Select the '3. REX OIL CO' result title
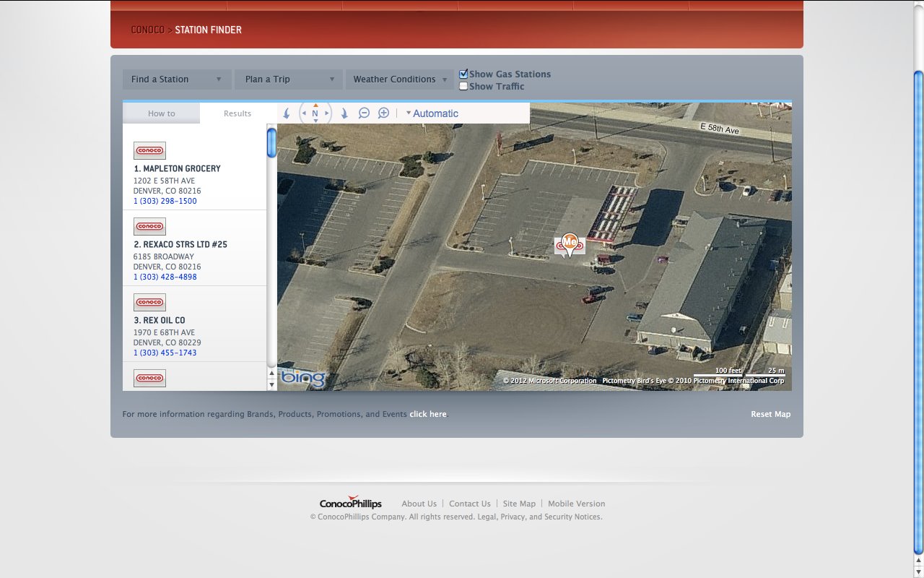924x578 pixels. tap(159, 320)
